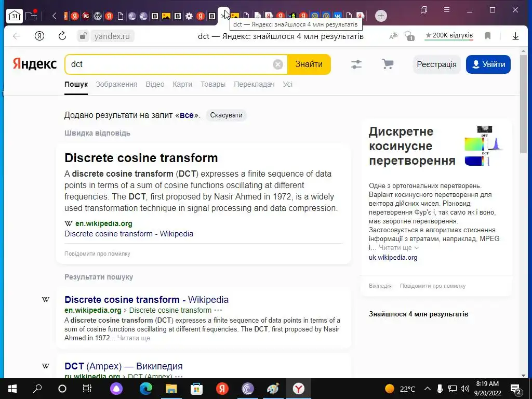Open the Windows Start menu

click(12, 389)
